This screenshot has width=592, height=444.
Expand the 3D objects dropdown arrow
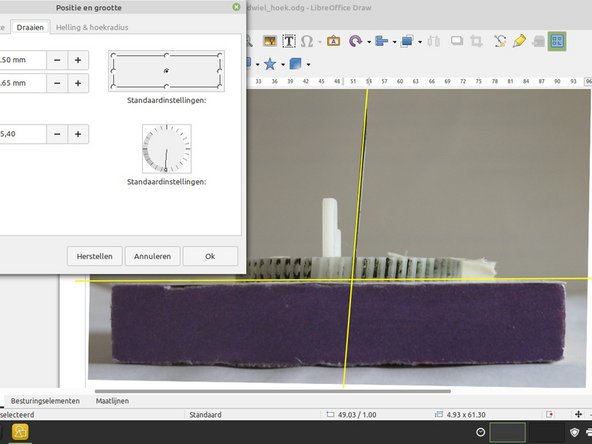(308, 65)
